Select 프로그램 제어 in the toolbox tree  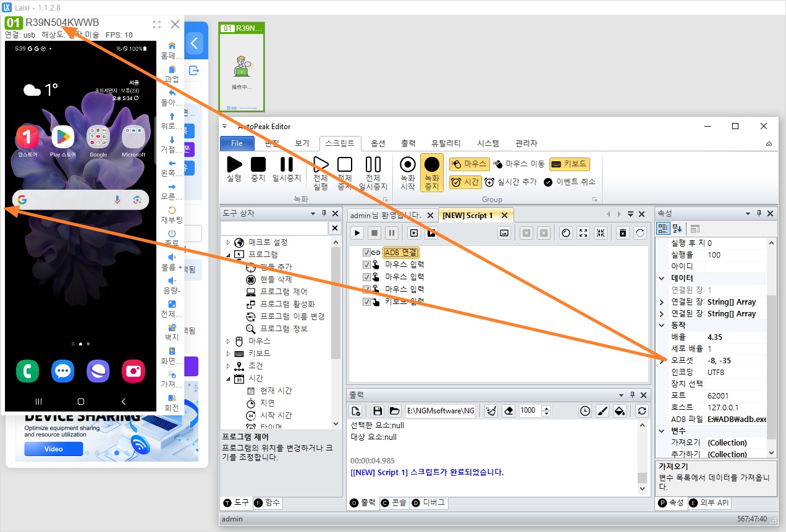[283, 292]
